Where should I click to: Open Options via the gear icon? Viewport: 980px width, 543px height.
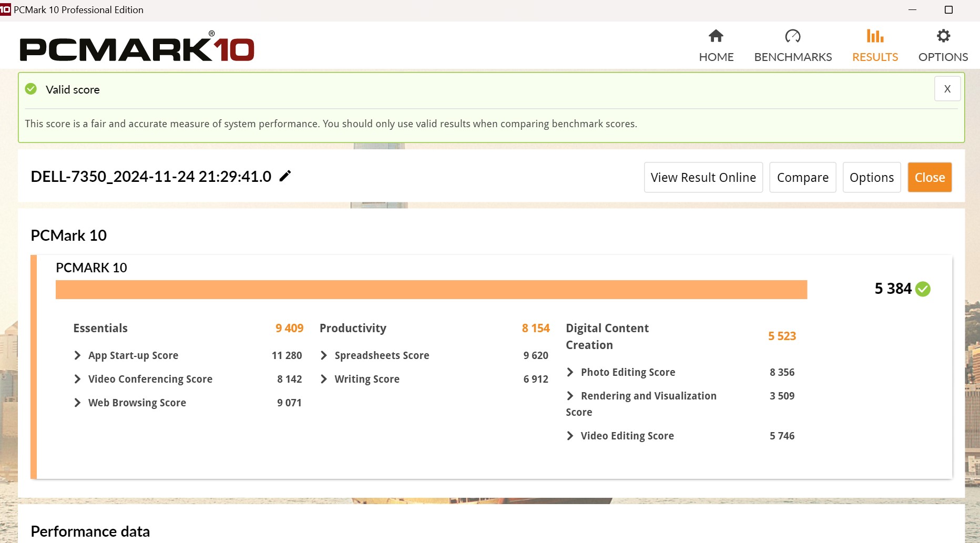(943, 36)
